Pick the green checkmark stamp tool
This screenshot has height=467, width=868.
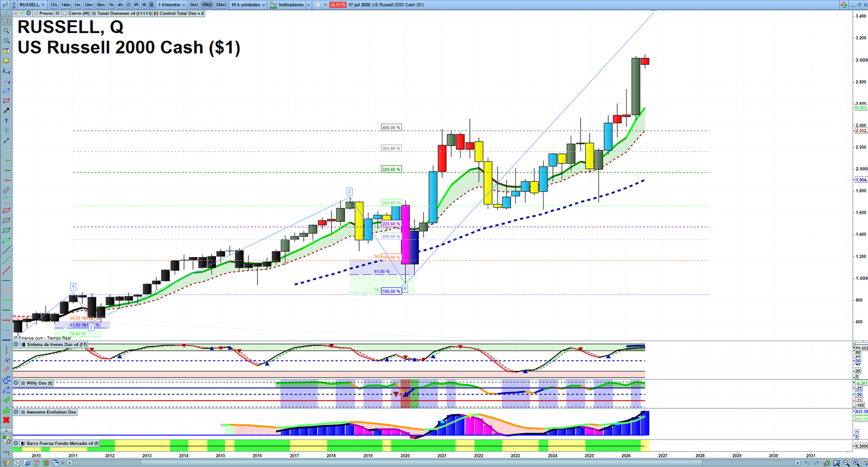(x=6, y=400)
